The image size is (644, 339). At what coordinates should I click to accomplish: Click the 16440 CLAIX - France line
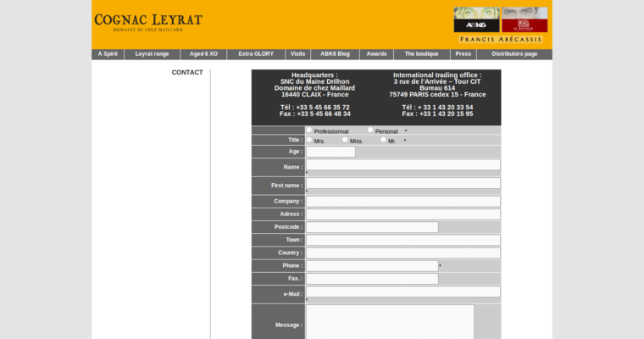(x=315, y=95)
